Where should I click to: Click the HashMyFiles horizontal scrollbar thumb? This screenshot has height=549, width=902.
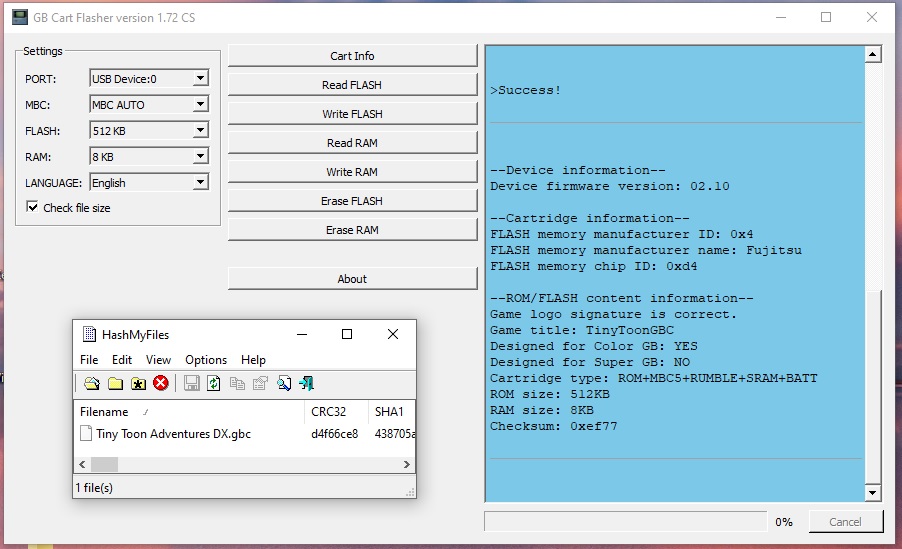(x=104, y=464)
